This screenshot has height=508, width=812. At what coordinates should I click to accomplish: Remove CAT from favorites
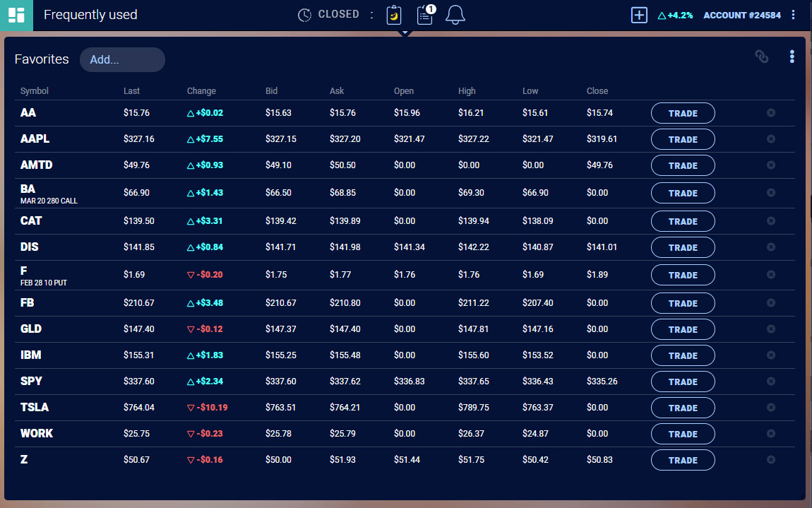coord(771,221)
